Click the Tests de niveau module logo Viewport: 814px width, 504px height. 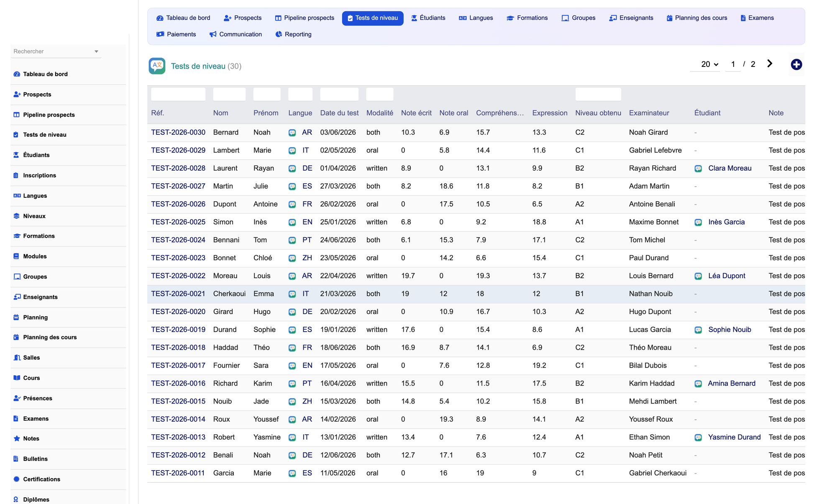coord(157,66)
